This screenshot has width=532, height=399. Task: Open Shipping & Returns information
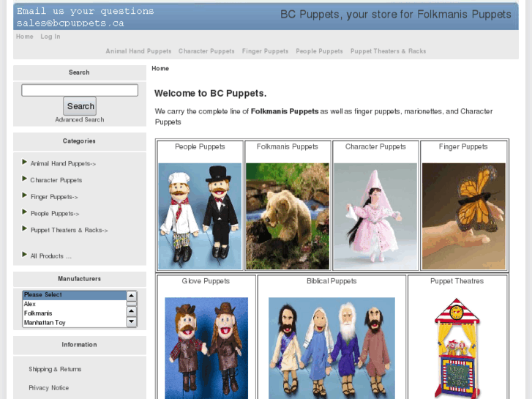pyautogui.click(x=55, y=369)
